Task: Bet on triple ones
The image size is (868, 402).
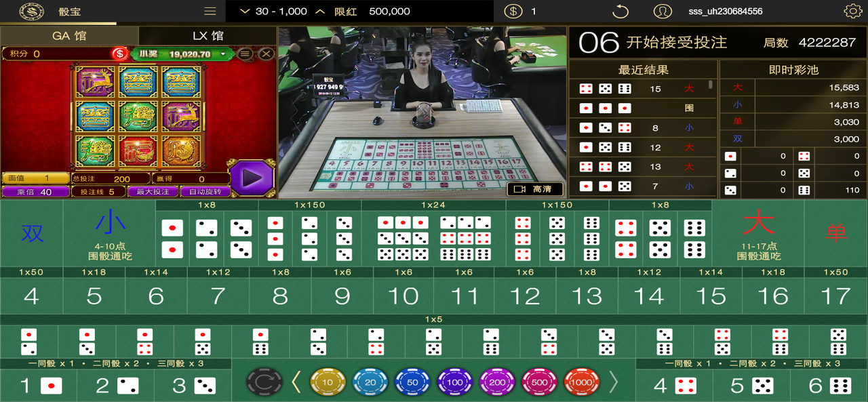Action: point(275,239)
